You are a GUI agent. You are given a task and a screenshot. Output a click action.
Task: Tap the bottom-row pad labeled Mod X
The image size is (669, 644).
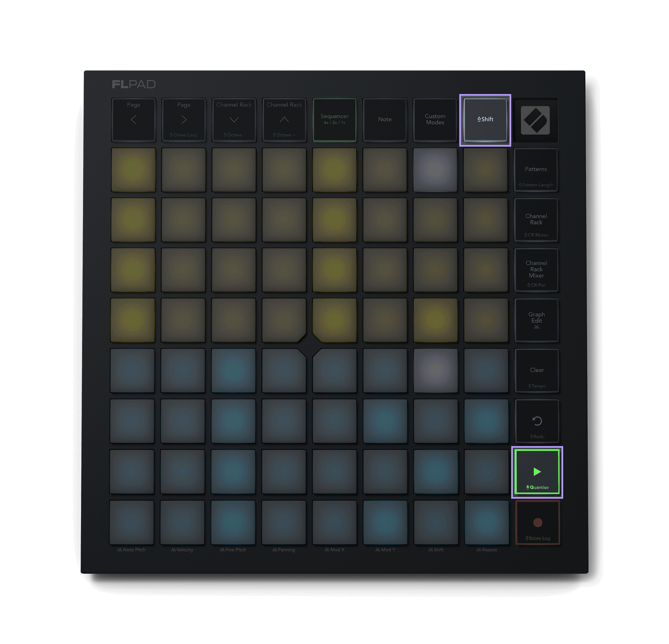334,522
